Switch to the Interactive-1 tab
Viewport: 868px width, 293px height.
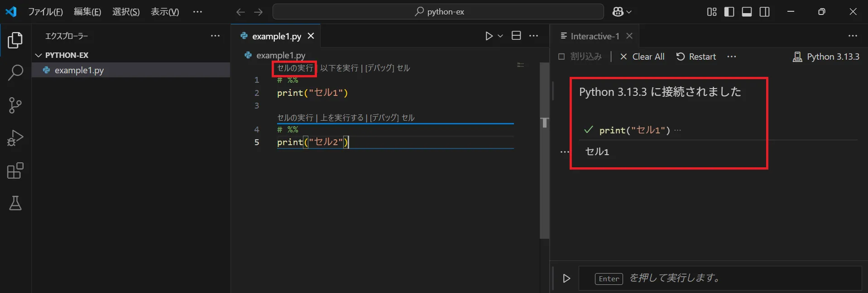[x=595, y=36]
